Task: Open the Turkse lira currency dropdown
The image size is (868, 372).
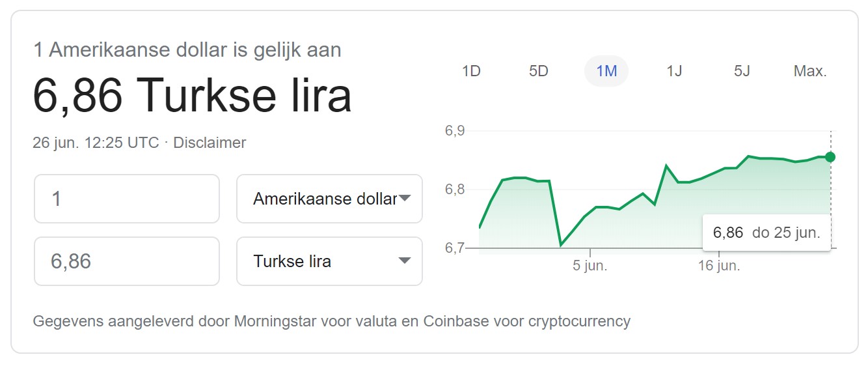Action: click(329, 261)
